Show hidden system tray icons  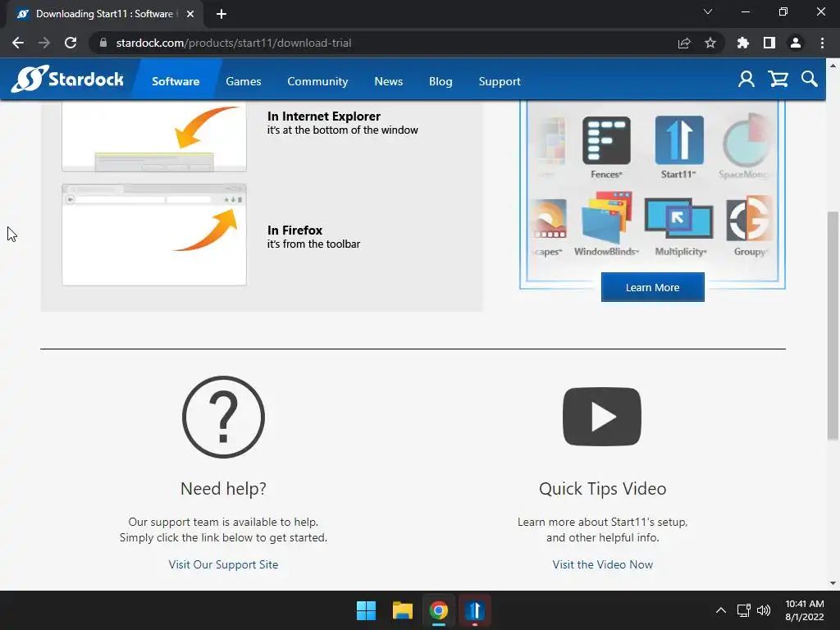click(x=721, y=610)
